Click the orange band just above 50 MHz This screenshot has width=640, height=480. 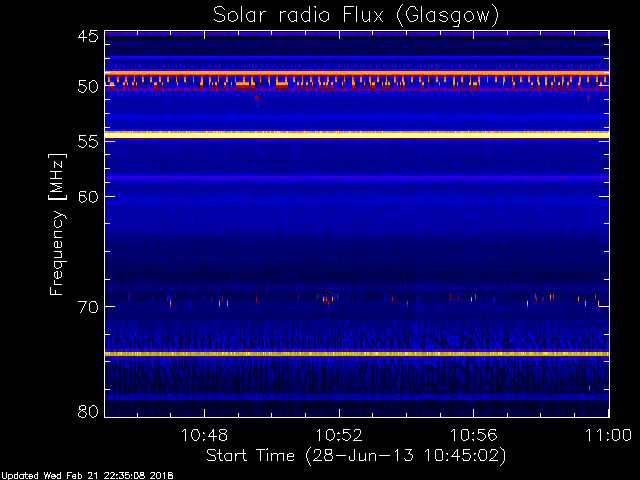[357, 73]
